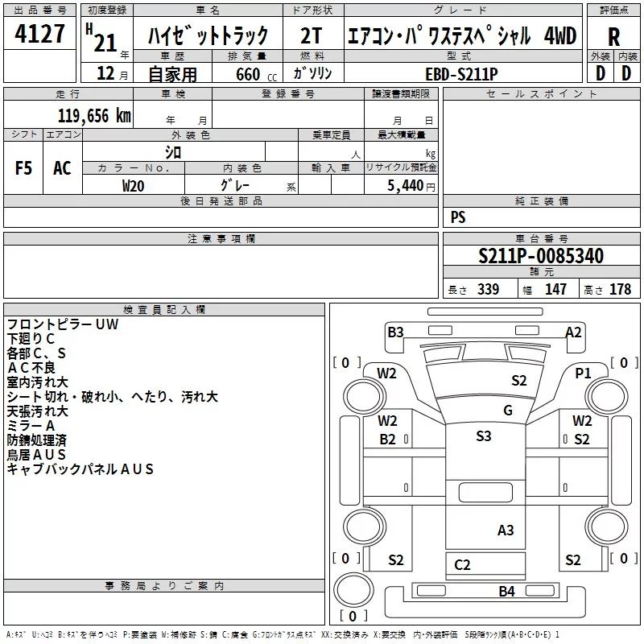Click the D grade under 内装

coord(626,73)
